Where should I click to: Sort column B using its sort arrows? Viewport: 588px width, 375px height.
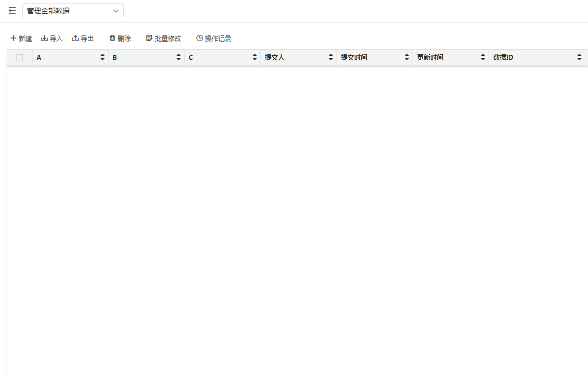coord(179,58)
